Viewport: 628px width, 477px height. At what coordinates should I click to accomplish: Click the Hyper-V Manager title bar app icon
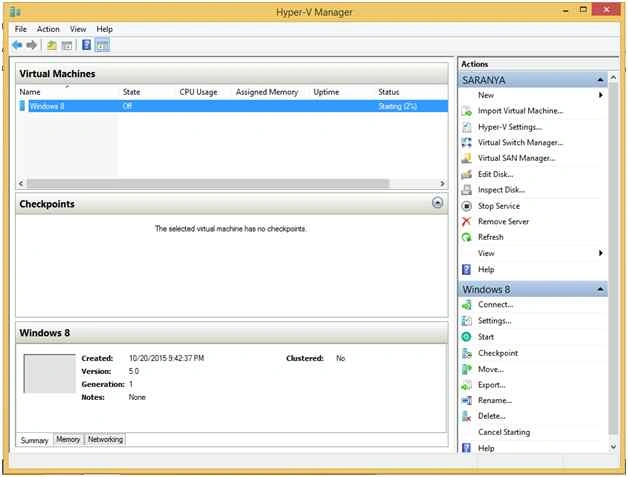(x=15, y=11)
